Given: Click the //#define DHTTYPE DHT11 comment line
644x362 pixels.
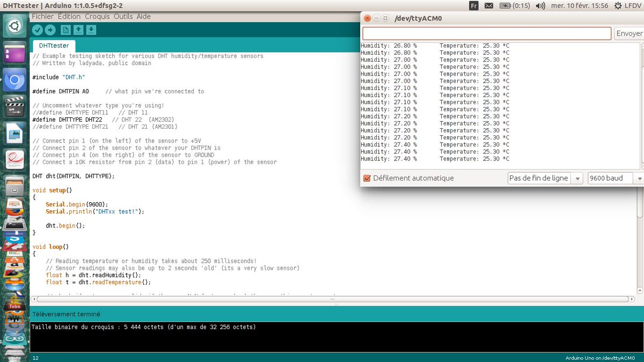Looking at the screenshot, I should 90,113.
